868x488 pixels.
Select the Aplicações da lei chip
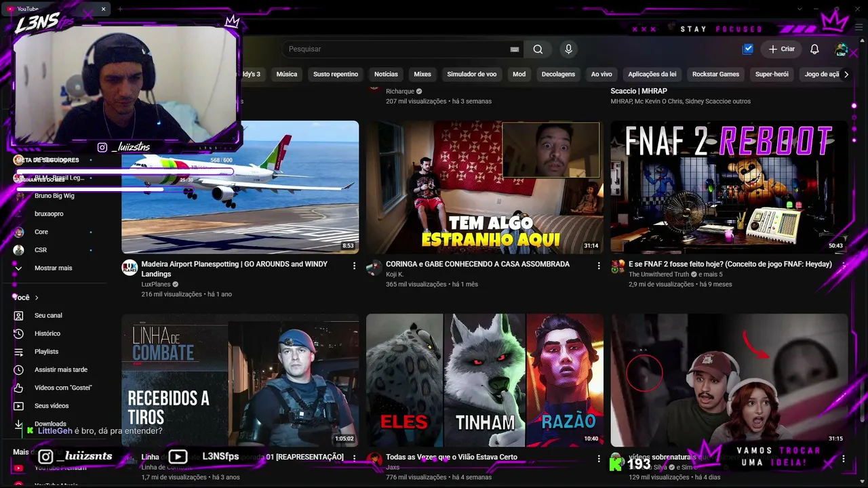tap(652, 75)
